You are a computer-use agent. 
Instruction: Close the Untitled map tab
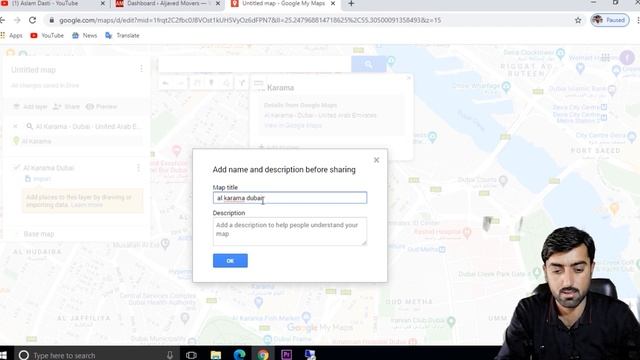[333, 4]
